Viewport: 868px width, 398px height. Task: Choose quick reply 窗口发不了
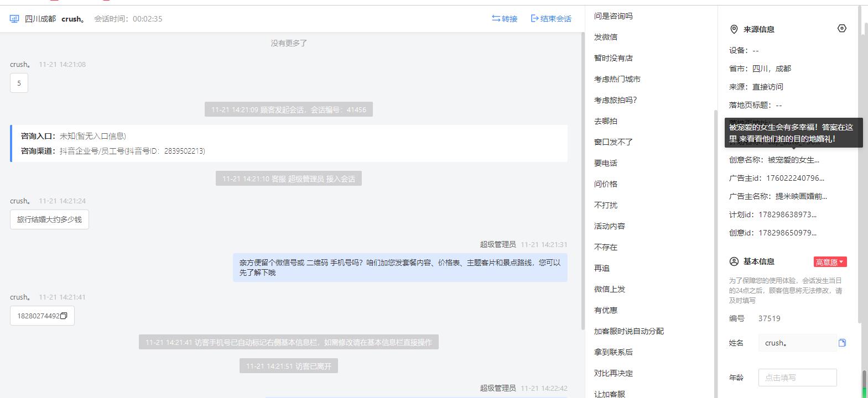tap(614, 142)
